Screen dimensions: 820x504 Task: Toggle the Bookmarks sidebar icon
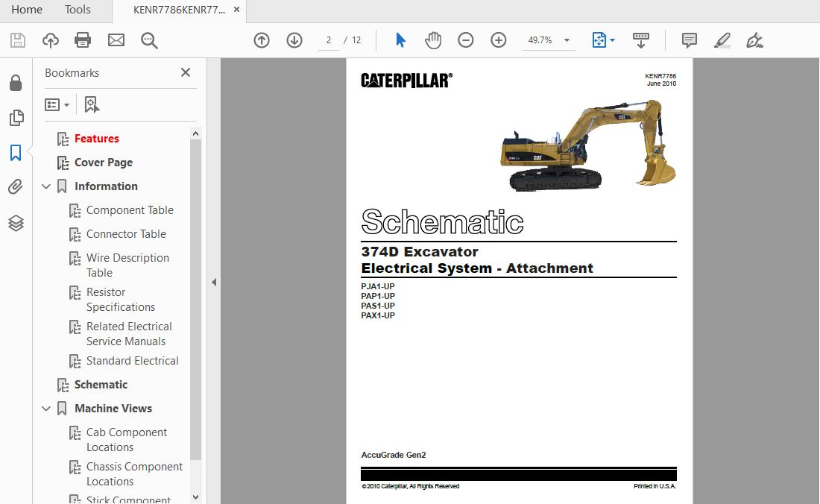pyautogui.click(x=16, y=153)
